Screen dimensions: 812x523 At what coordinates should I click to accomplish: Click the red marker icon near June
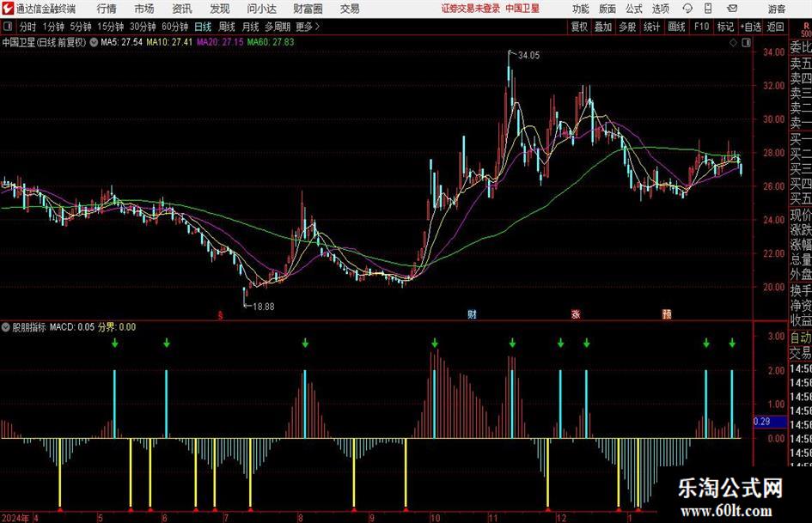[x=220, y=315]
